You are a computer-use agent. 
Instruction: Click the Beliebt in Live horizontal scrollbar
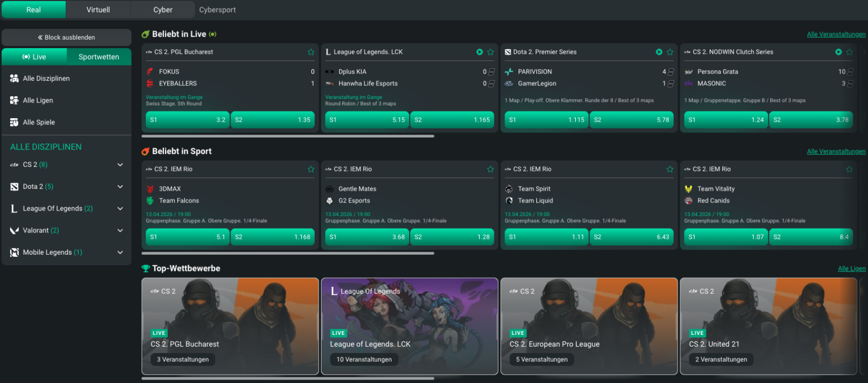288,136
